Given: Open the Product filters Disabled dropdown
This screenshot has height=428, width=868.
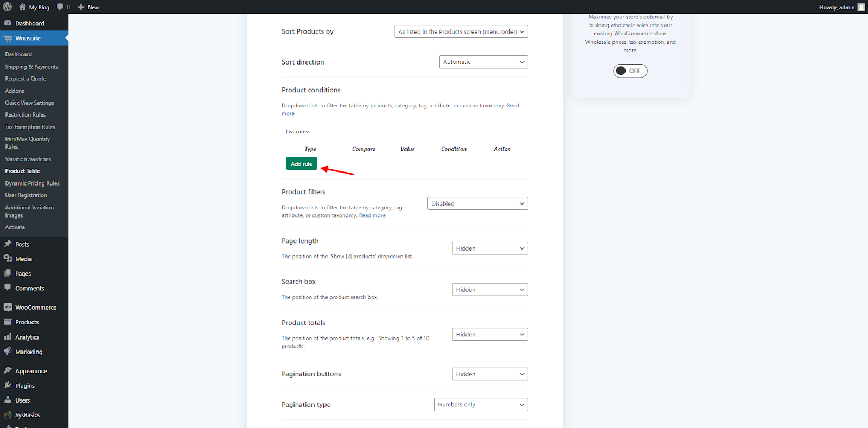Looking at the screenshot, I should 477,203.
